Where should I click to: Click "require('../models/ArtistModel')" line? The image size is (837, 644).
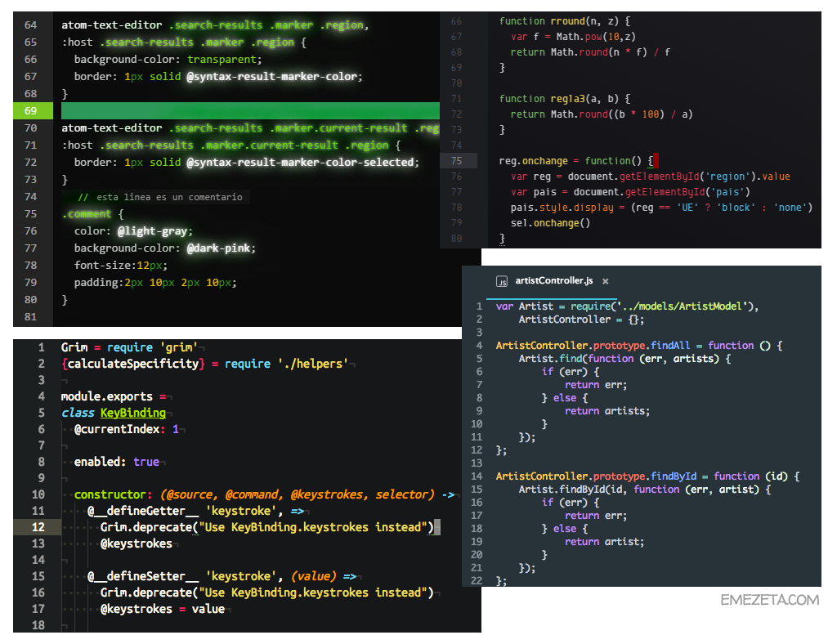point(627,306)
